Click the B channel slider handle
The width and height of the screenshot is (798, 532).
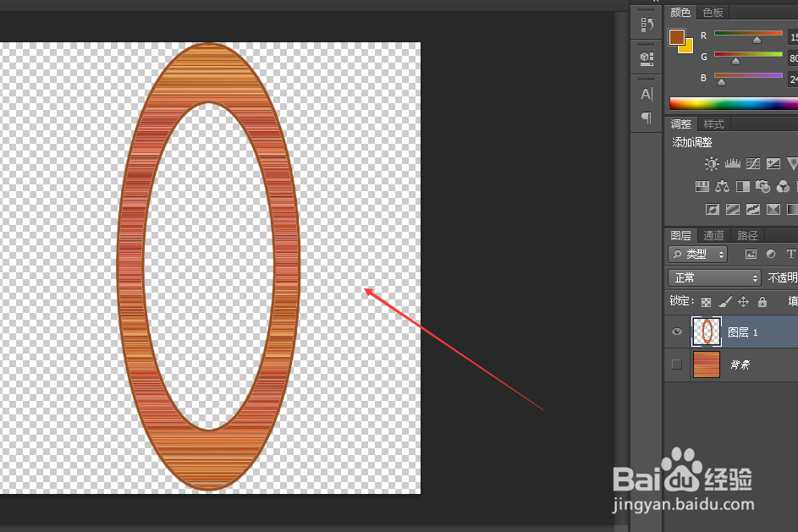721,82
